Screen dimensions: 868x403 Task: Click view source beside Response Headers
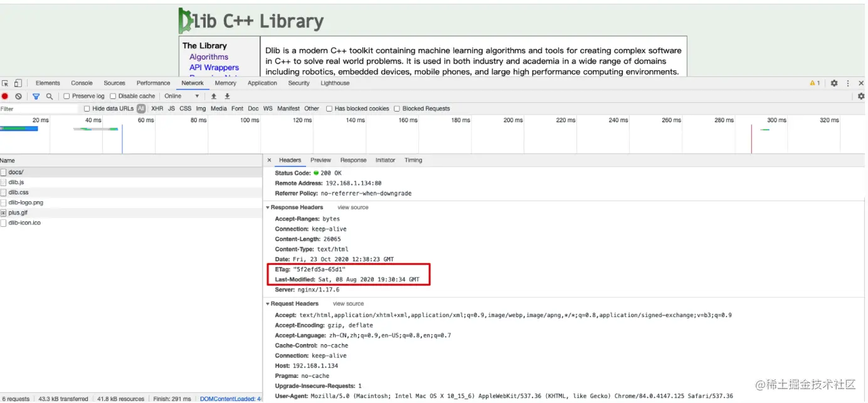pyautogui.click(x=353, y=207)
